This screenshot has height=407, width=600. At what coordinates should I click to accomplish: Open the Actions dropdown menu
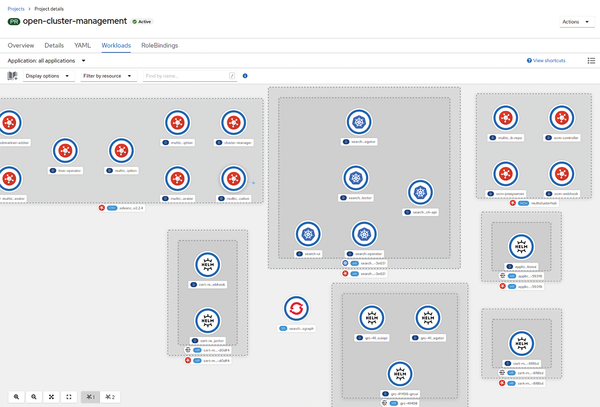(576, 22)
